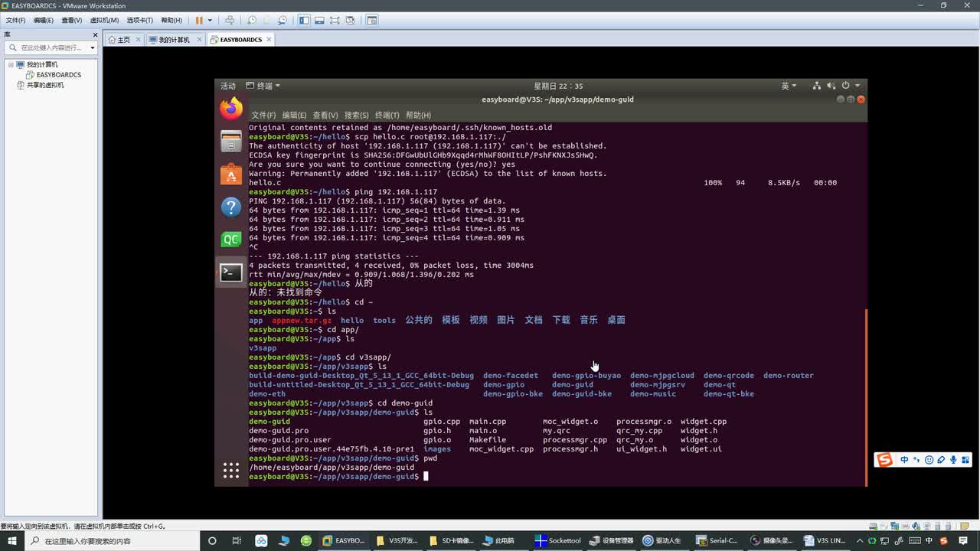Open the 虚拟机(M) menu in VMware
Screen dimensions: 980x551
coord(104,21)
